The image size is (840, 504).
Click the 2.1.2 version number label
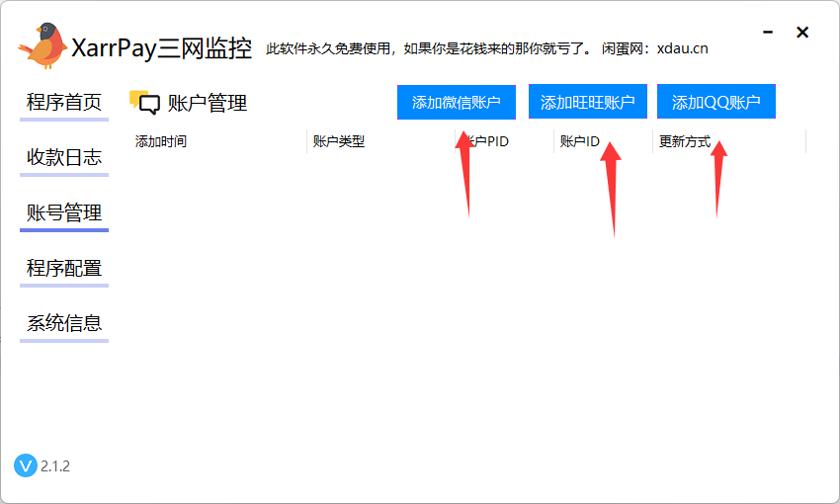[x=55, y=465]
